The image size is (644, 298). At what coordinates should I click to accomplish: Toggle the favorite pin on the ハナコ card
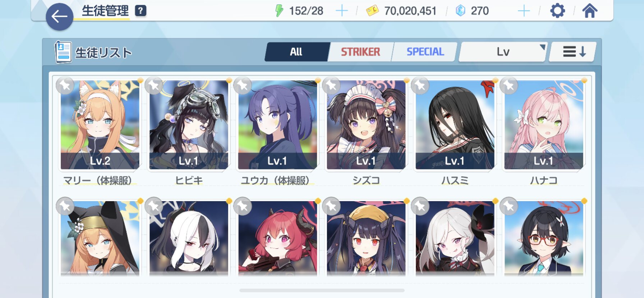click(x=509, y=86)
